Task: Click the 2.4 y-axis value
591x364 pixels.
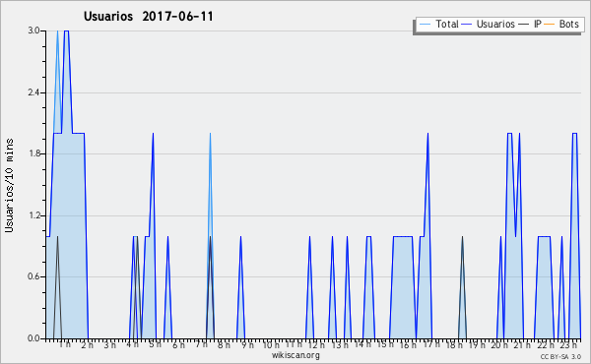Action: click(x=33, y=92)
